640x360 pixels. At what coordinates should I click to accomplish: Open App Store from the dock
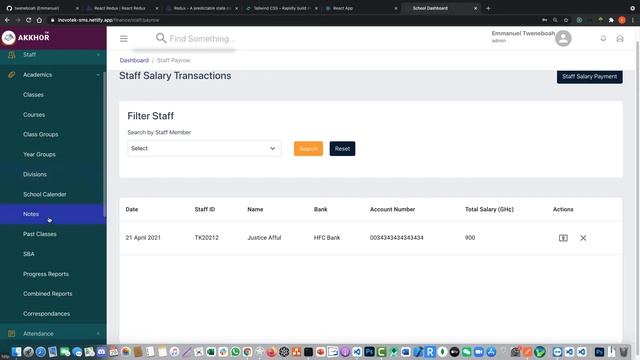pyautogui.click(x=491, y=352)
